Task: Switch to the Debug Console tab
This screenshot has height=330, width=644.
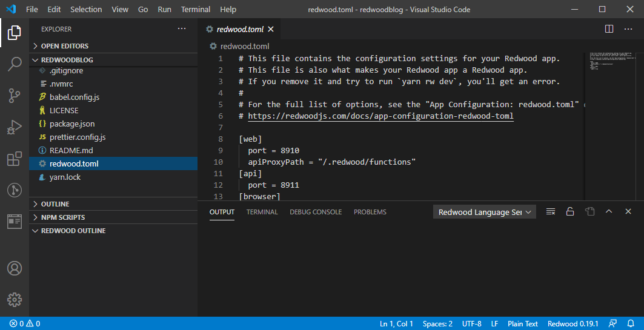Action: click(316, 212)
